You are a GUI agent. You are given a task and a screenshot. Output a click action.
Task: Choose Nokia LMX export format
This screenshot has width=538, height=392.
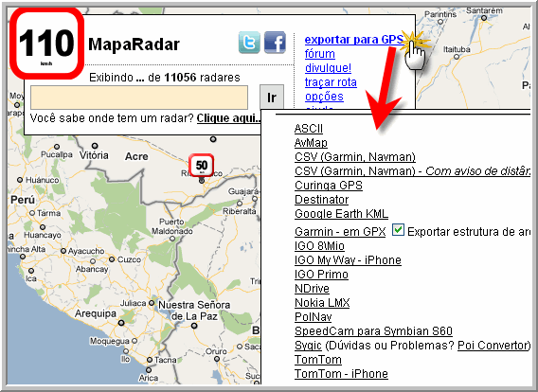[x=322, y=303]
